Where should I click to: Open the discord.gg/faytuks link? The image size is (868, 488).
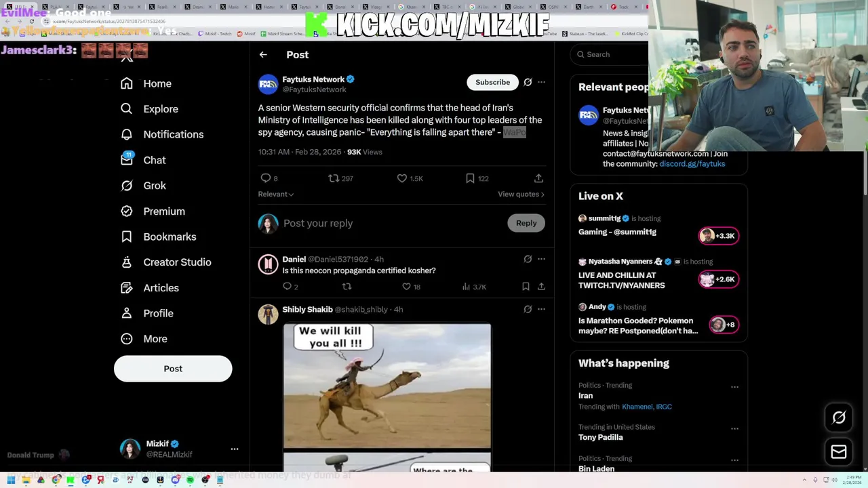[x=692, y=164]
